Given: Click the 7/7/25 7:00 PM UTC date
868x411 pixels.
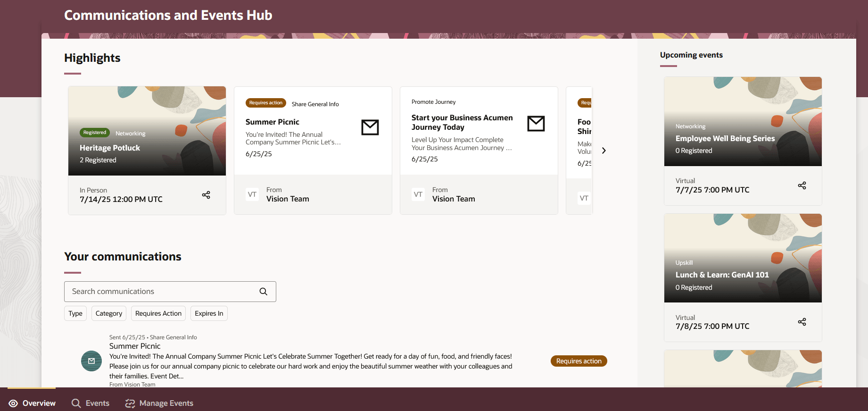Looking at the screenshot, I should 712,190.
